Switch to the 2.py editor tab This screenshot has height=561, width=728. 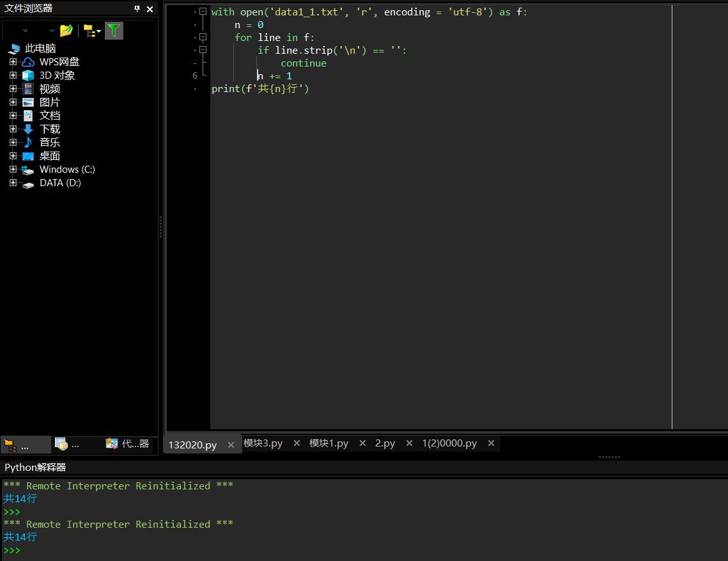point(385,443)
